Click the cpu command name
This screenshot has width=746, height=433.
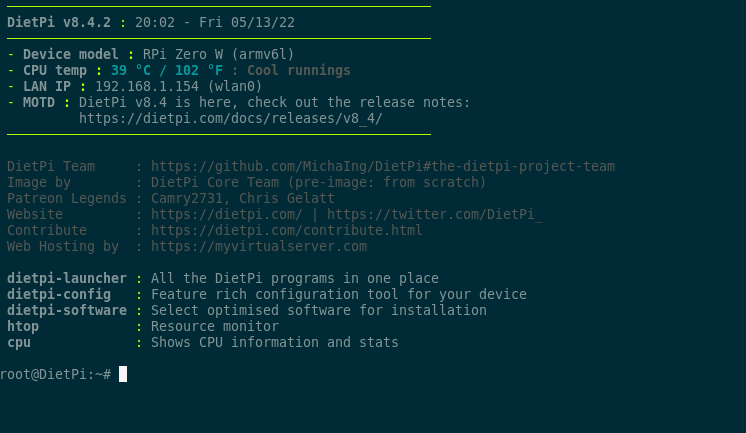(x=19, y=343)
